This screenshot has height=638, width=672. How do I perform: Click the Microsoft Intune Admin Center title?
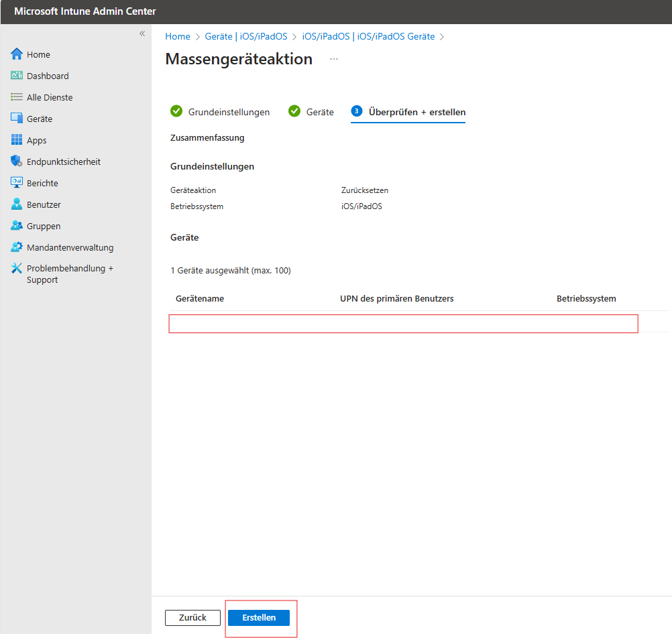85,11
